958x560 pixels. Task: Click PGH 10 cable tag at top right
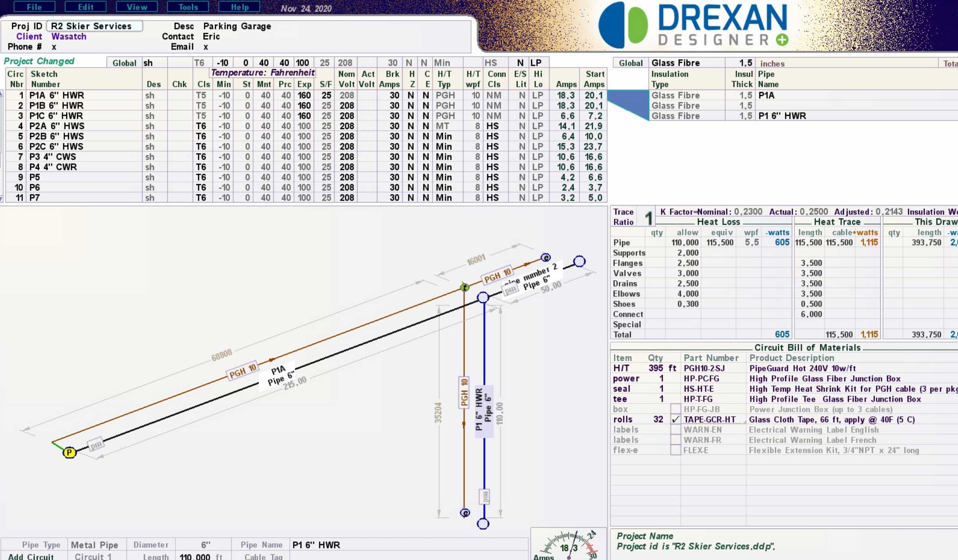497,275
